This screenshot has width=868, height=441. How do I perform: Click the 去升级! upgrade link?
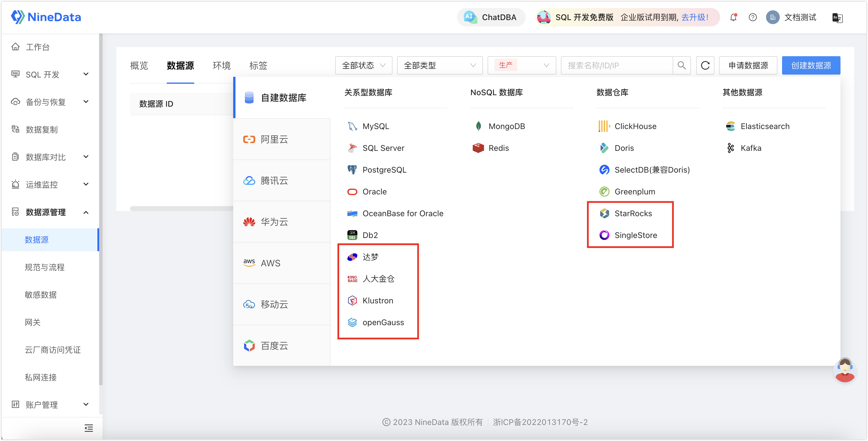[694, 17]
